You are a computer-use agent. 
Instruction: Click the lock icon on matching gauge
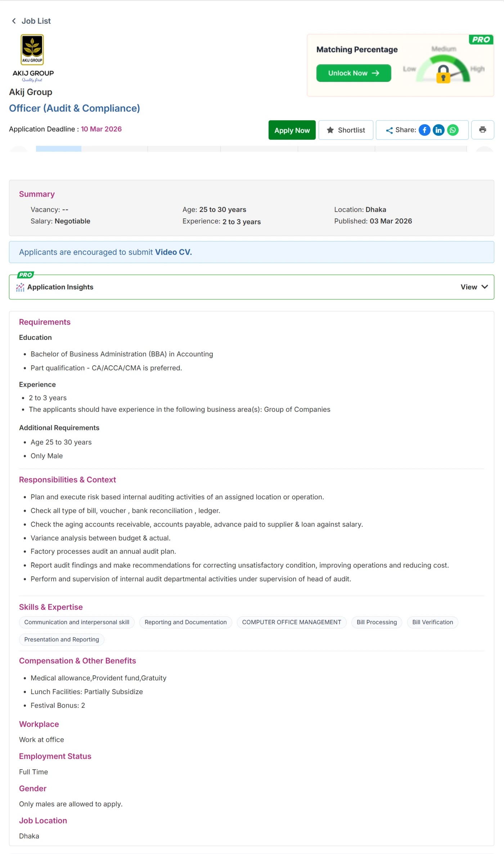443,74
